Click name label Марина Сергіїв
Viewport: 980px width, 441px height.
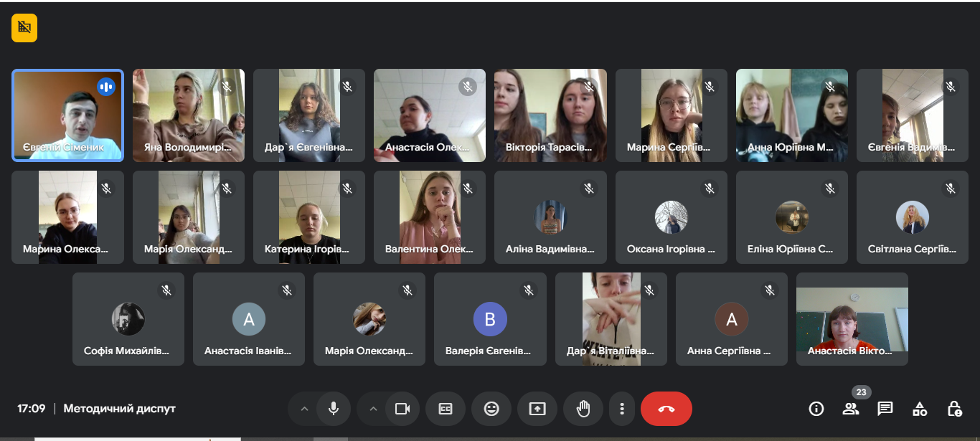click(669, 148)
